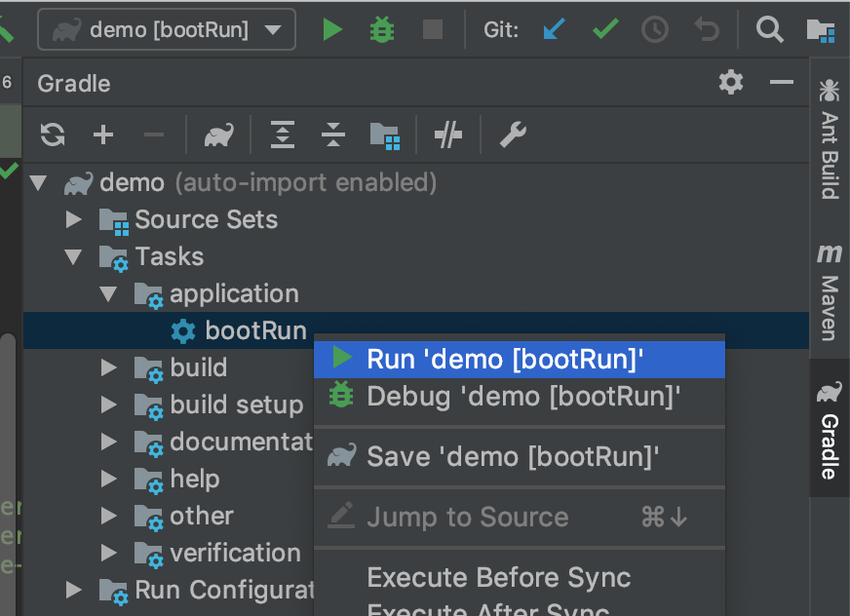
Task: Click Git Commit green checkmark
Action: pyautogui.click(x=605, y=29)
